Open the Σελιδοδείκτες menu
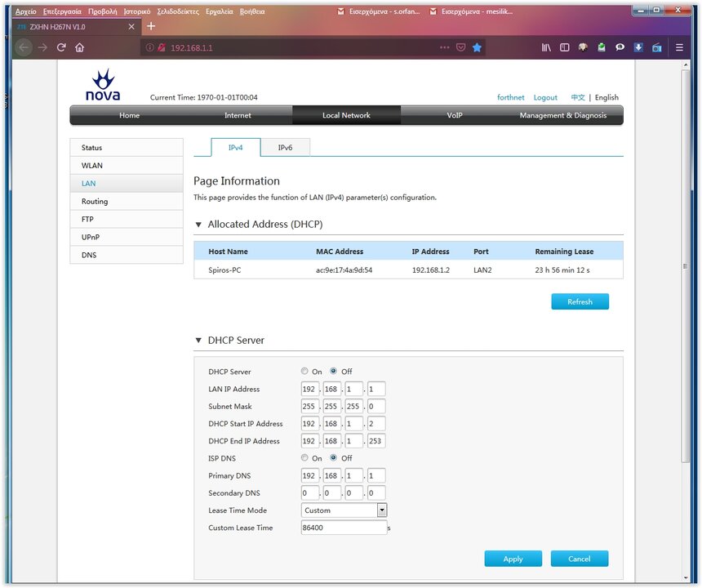 click(178, 11)
